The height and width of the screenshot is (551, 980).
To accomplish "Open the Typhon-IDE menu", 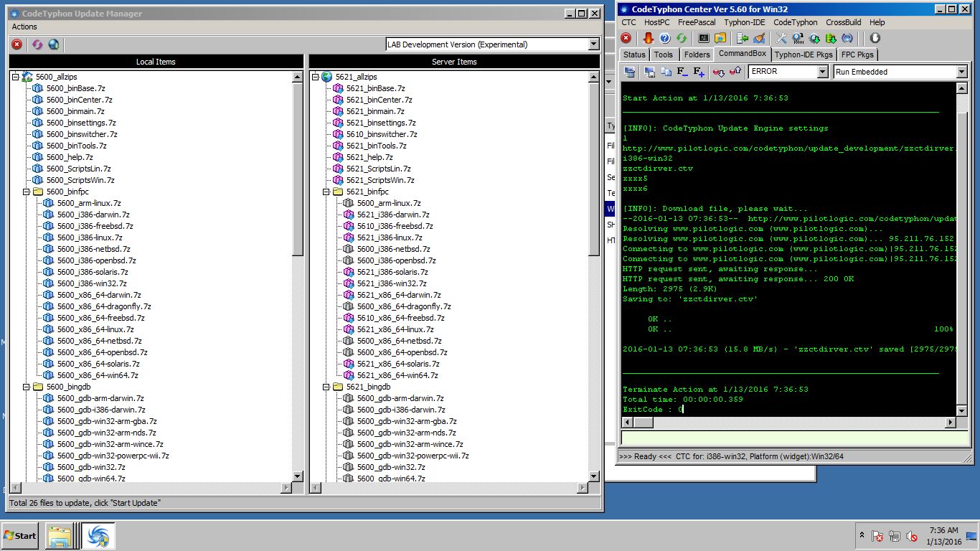I will click(745, 22).
